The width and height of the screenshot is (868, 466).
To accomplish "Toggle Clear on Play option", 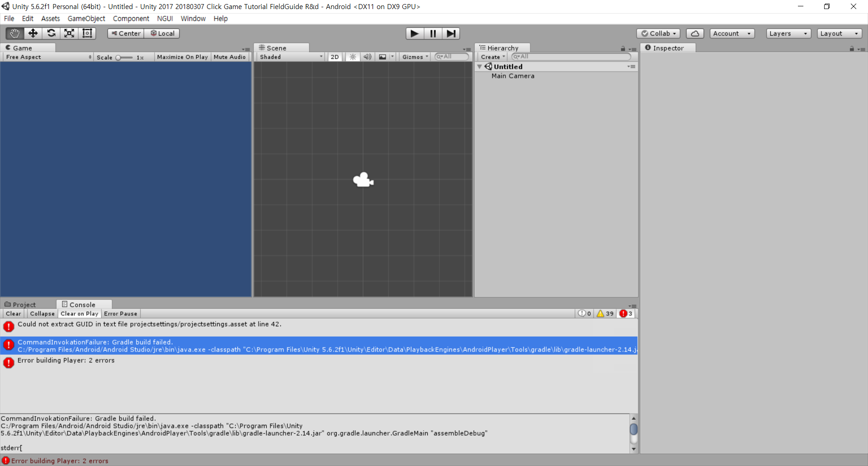I will coord(79,314).
